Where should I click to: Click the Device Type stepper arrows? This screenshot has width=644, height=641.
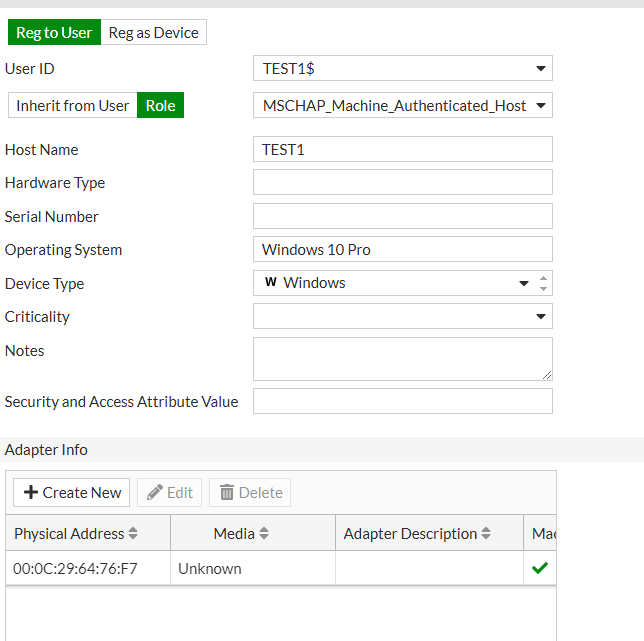coord(543,283)
